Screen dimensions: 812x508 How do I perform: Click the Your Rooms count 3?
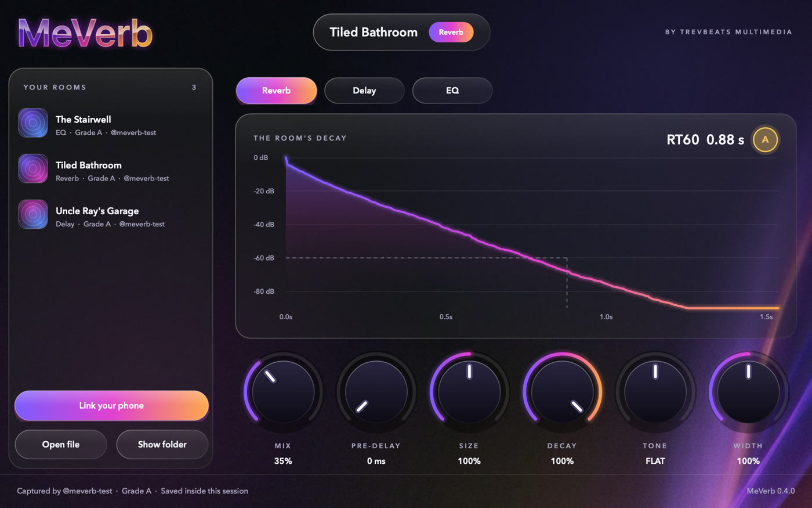coord(194,87)
